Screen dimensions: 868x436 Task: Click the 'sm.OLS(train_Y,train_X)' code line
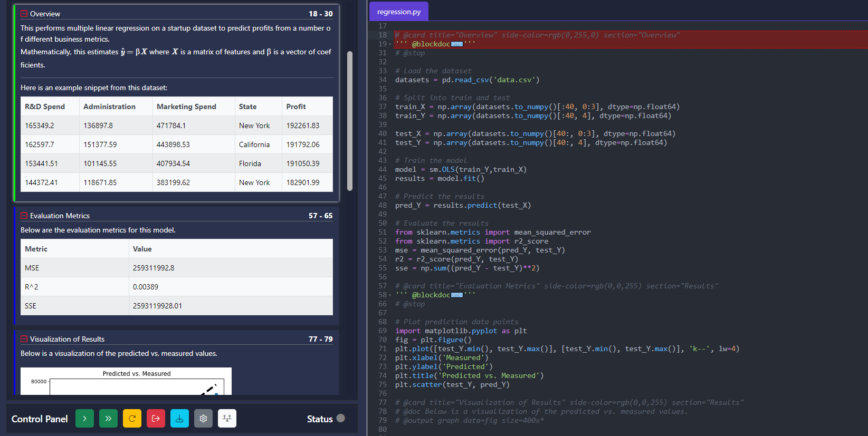pyautogui.click(x=461, y=170)
